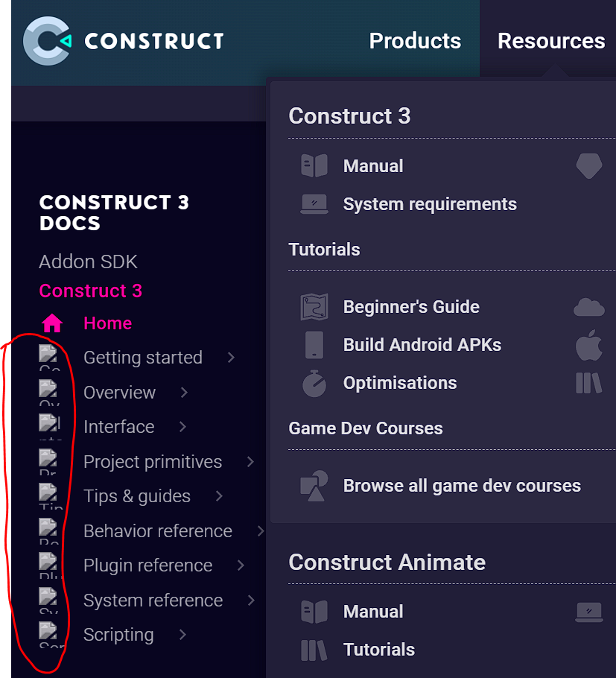This screenshot has width=616, height=678.
Task: Click the map icon beside Beginner's Guide
Action: (314, 307)
